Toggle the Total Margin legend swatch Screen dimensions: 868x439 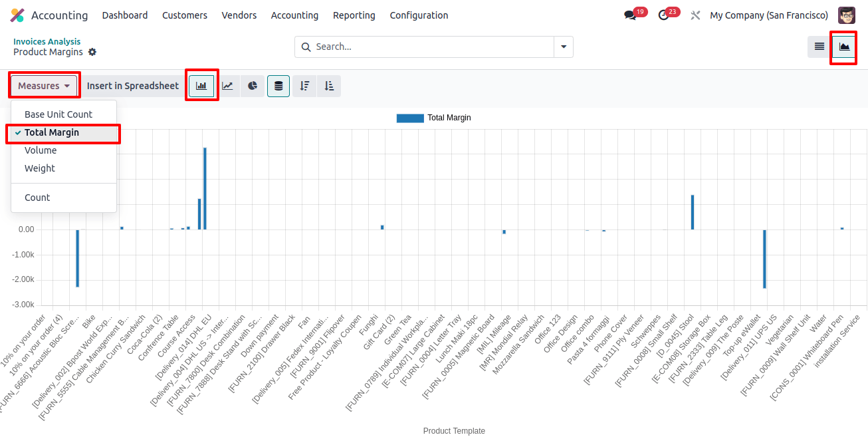410,118
